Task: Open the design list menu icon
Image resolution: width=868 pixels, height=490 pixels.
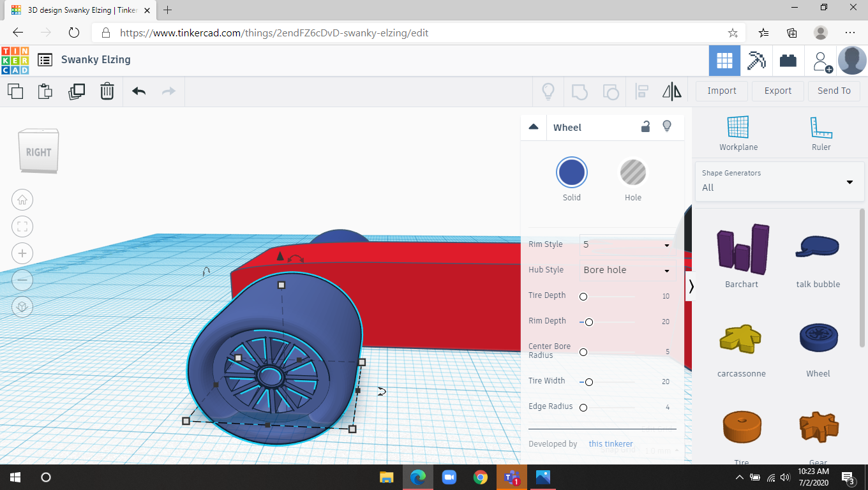Action: click(x=45, y=60)
